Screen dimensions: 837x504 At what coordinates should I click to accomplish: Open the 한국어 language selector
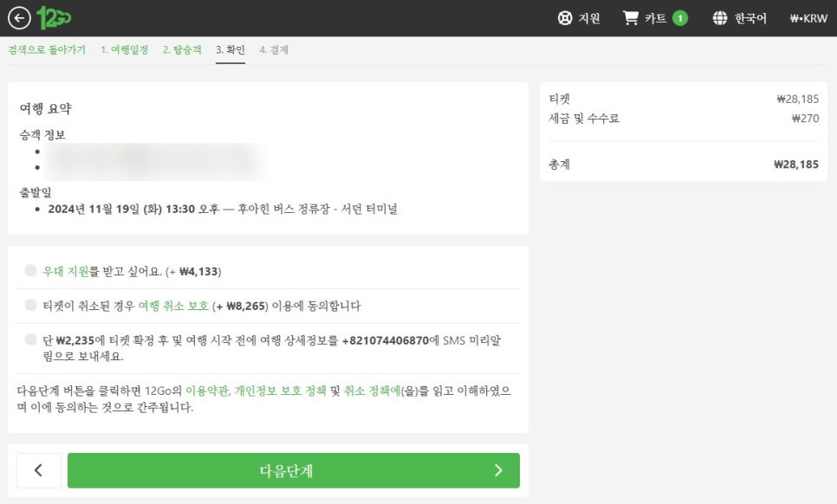click(x=750, y=18)
